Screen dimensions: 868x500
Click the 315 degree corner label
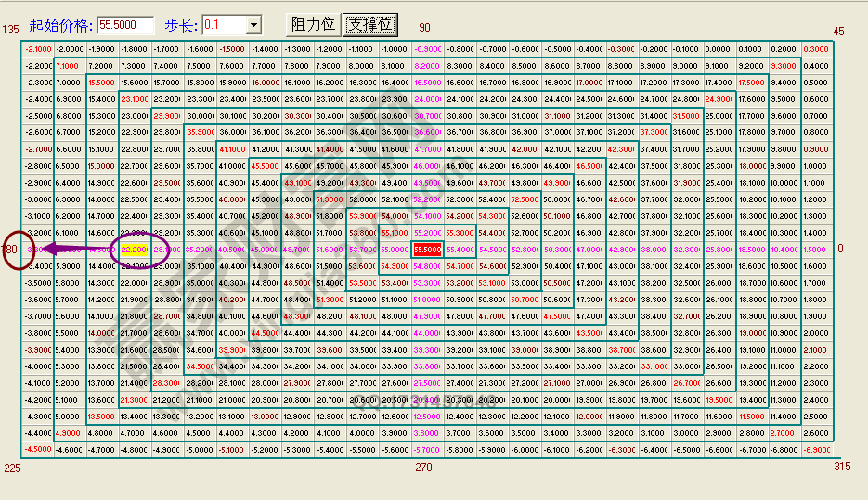point(841,467)
